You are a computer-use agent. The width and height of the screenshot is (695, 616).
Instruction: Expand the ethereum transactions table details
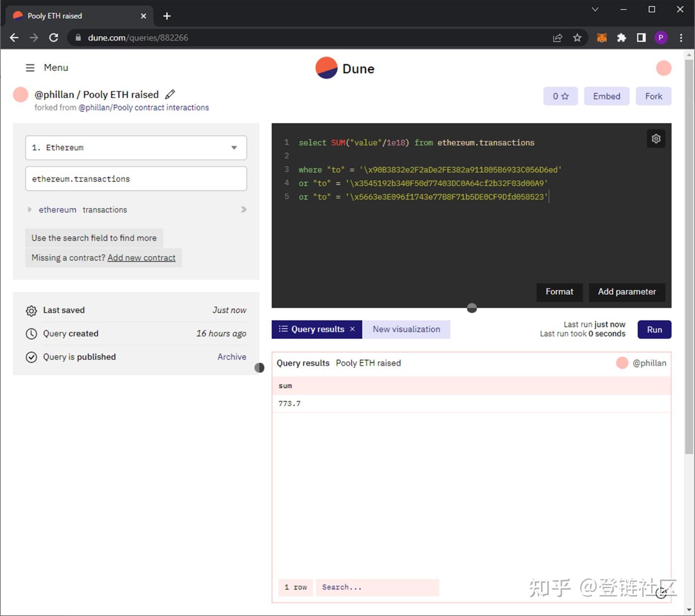(30, 209)
